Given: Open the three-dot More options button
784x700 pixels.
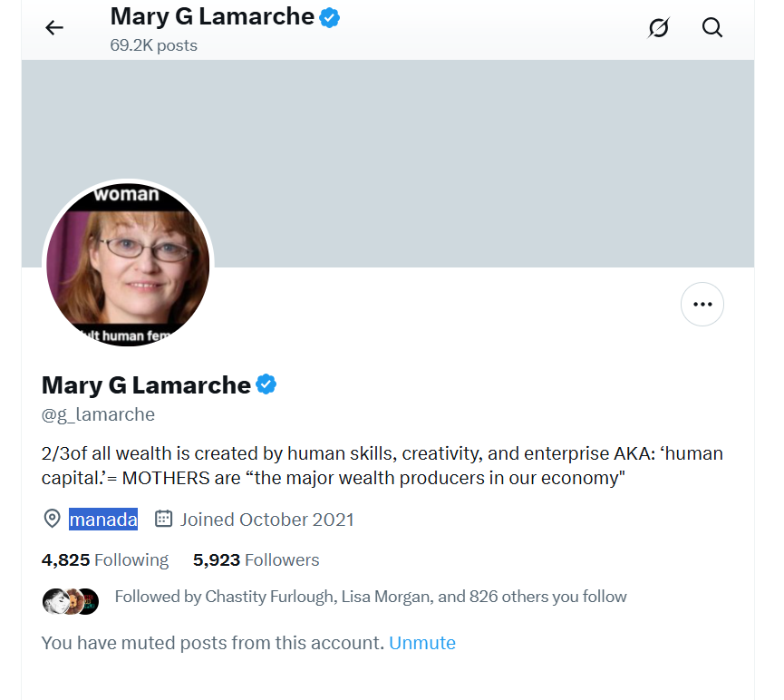Looking at the screenshot, I should (x=702, y=305).
